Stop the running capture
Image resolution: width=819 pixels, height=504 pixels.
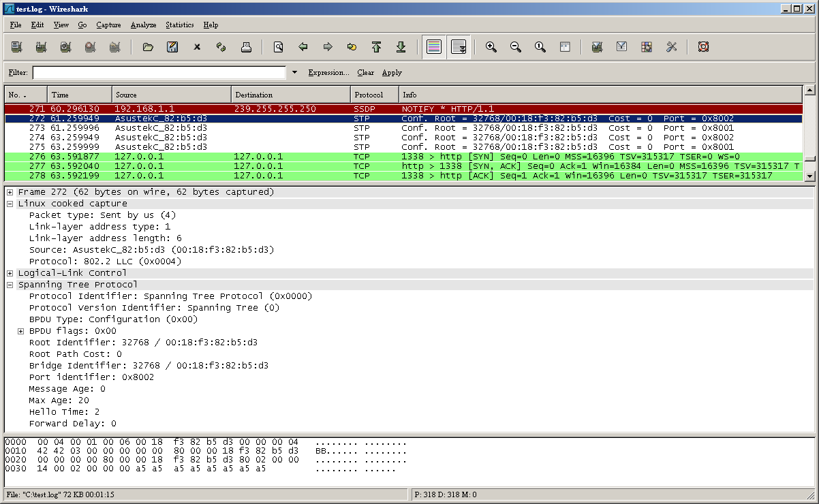(x=90, y=47)
